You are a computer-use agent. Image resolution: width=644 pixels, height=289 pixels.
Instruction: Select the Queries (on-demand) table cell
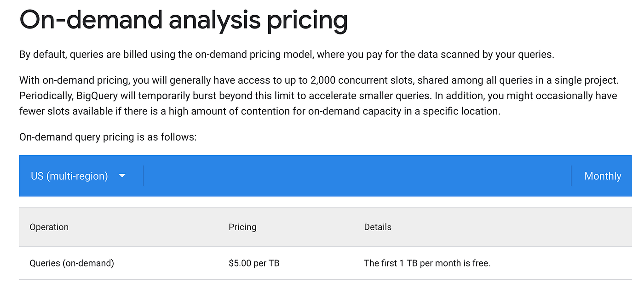(72, 263)
